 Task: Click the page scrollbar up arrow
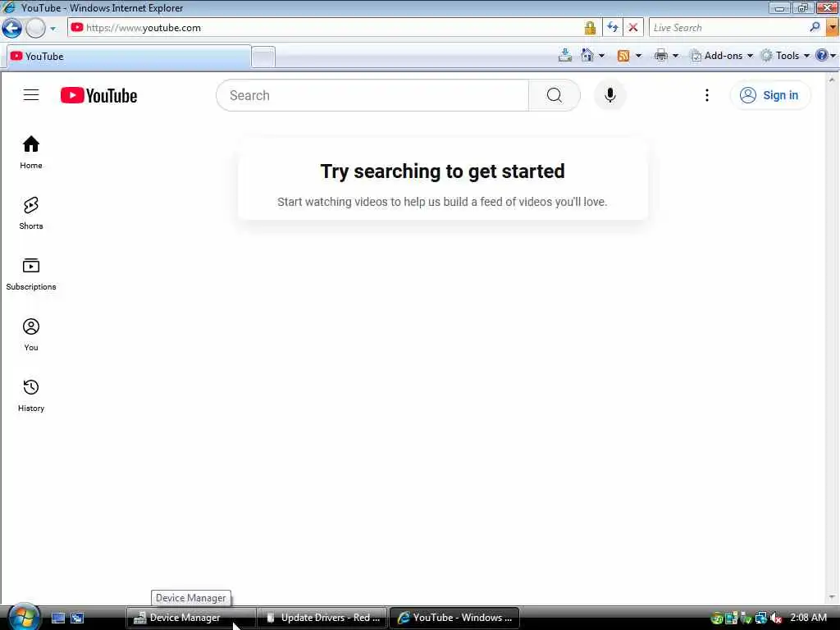pyautogui.click(x=832, y=80)
